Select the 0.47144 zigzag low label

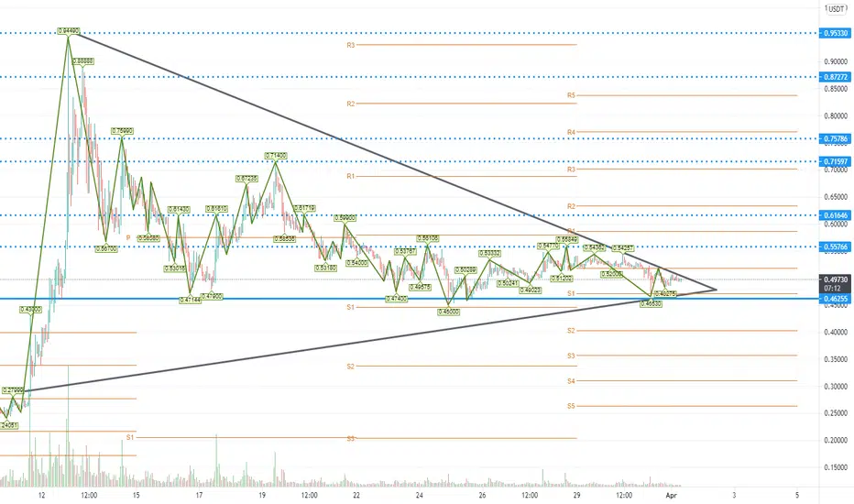pos(191,301)
